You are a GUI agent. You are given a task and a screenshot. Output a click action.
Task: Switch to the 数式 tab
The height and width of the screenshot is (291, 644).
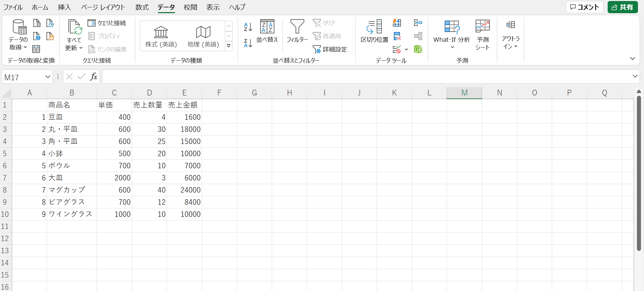[x=142, y=7]
